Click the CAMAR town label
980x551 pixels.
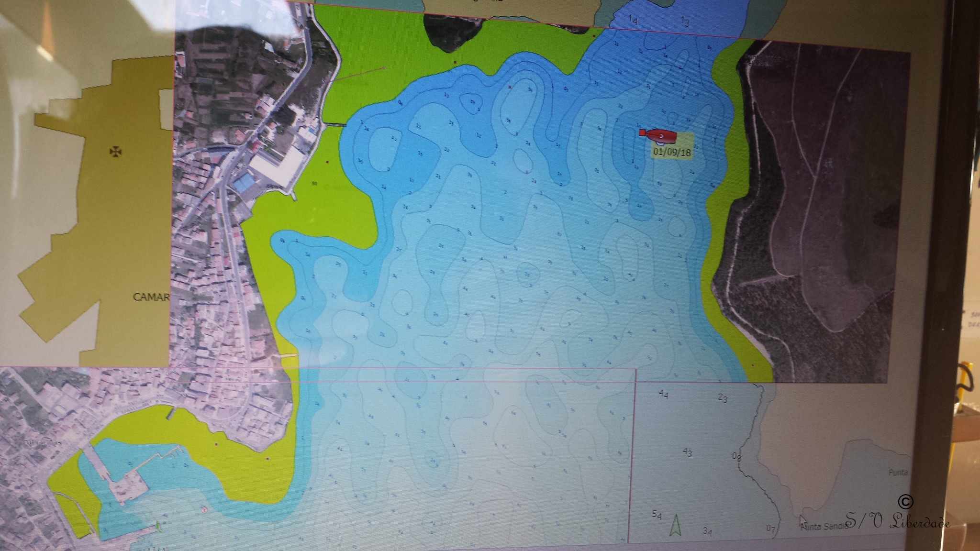click(x=151, y=298)
